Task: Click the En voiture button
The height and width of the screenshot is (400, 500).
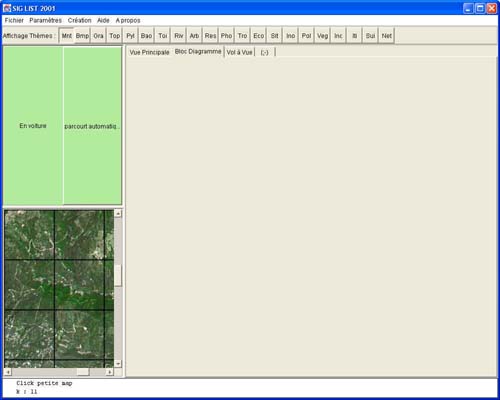Action: pyautogui.click(x=33, y=126)
